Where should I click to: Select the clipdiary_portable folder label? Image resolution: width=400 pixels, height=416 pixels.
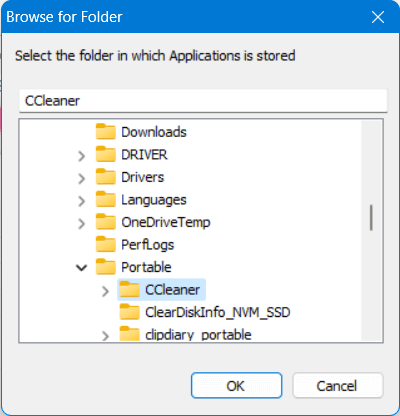pyautogui.click(x=198, y=335)
